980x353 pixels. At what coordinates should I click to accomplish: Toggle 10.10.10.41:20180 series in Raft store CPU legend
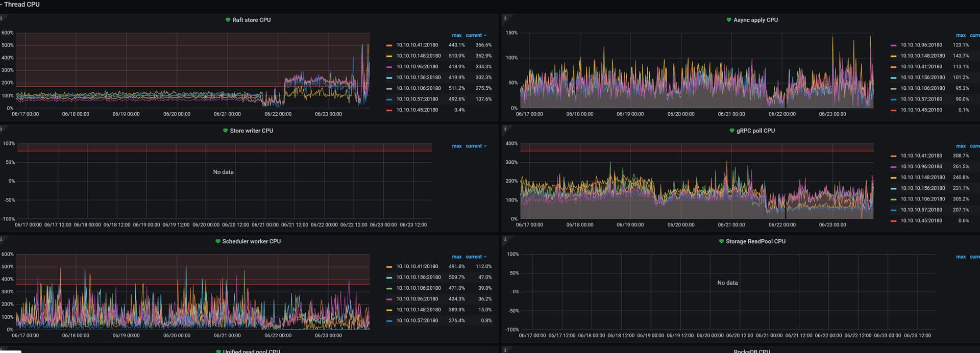point(416,45)
